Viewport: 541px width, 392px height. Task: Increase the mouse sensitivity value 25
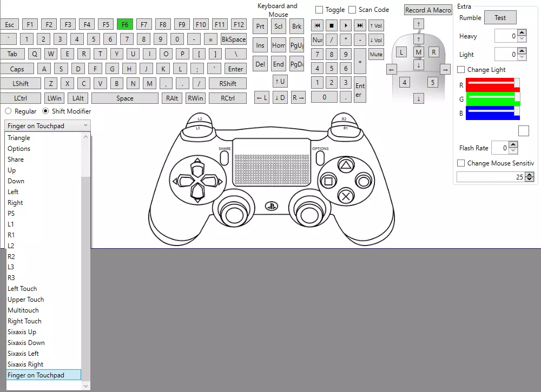530,175
